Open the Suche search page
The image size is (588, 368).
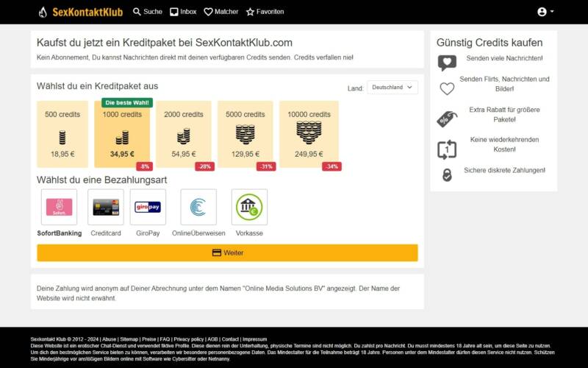[148, 12]
